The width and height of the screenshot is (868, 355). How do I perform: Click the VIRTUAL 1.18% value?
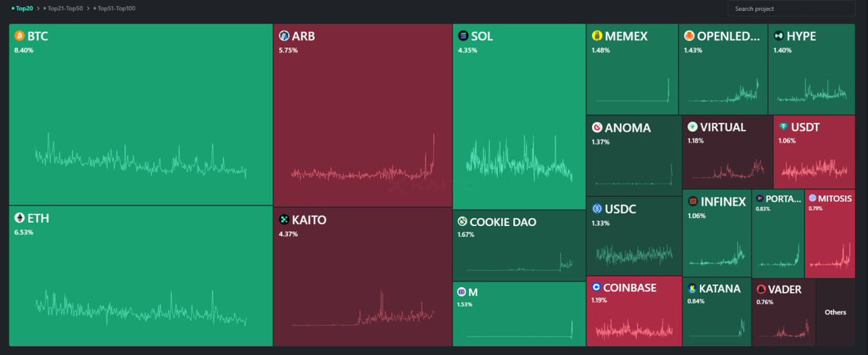[x=696, y=141]
